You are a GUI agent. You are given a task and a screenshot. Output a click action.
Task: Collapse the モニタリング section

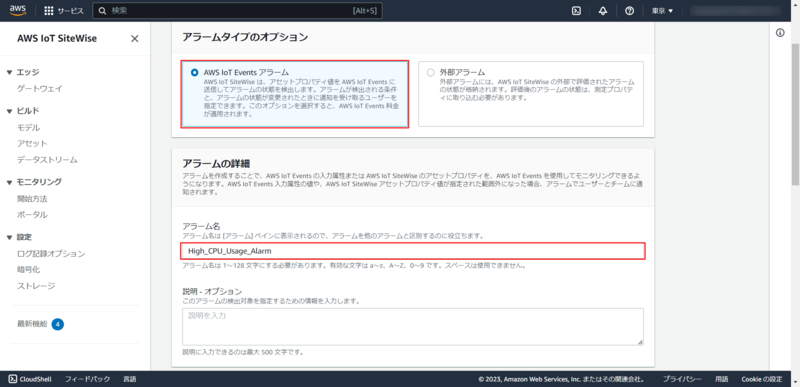point(9,182)
